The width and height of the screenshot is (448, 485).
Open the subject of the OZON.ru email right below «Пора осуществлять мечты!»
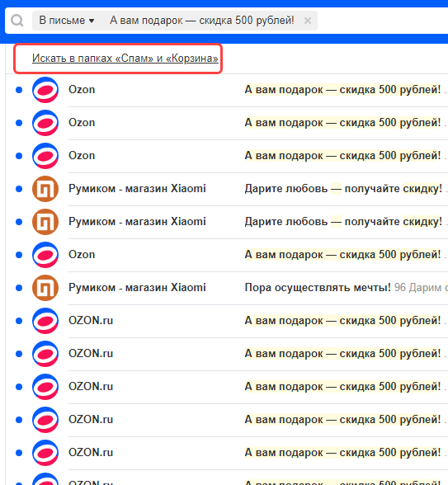(x=342, y=321)
